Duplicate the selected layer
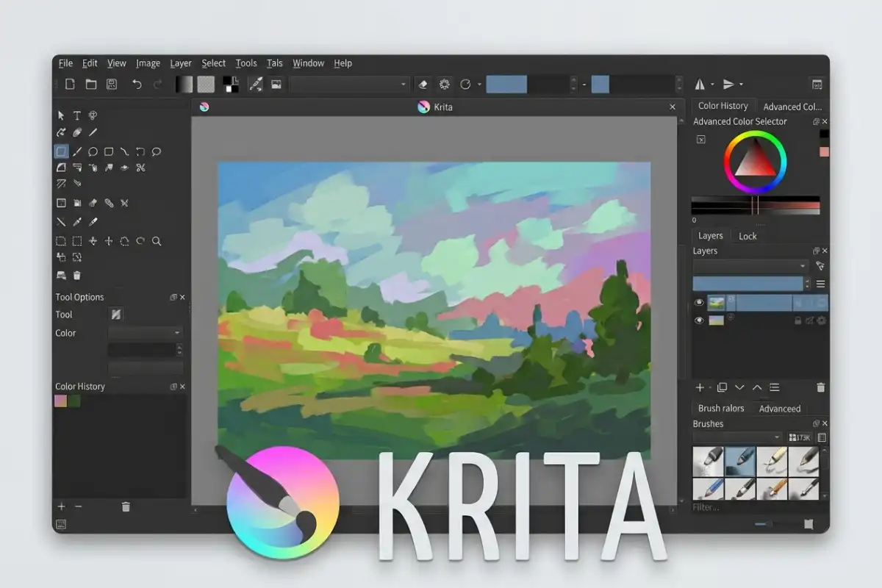The image size is (882, 588). tap(722, 387)
